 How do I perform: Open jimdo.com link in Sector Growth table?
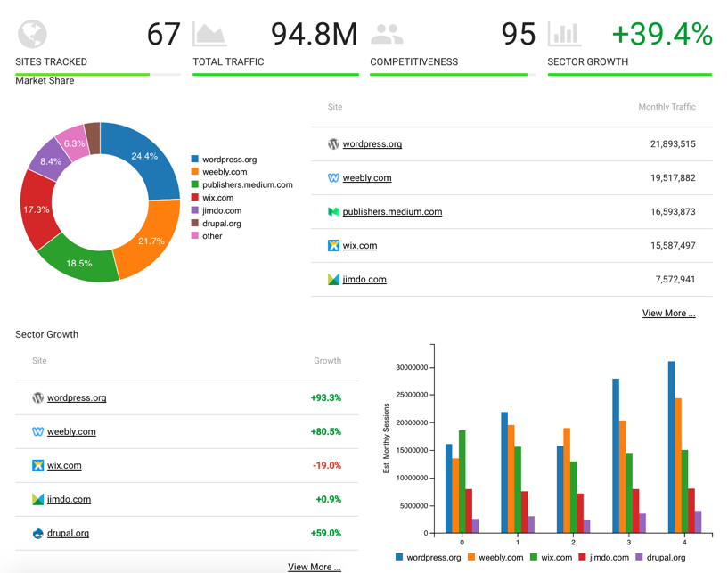[69, 499]
